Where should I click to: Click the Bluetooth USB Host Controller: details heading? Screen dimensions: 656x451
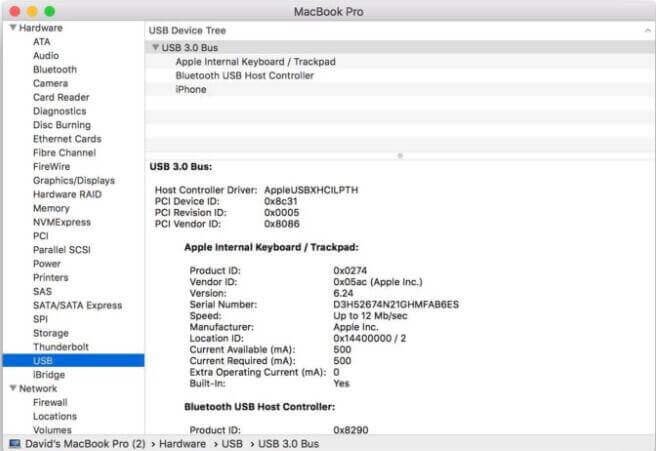pyautogui.click(x=259, y=406)
